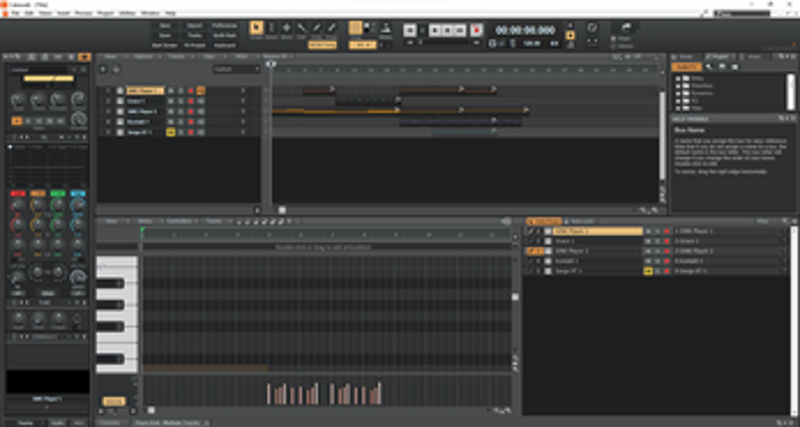Toggle the green EQ band button in ProChannel
The width and height of the screenshot is (800, 427).
[58, 193]
